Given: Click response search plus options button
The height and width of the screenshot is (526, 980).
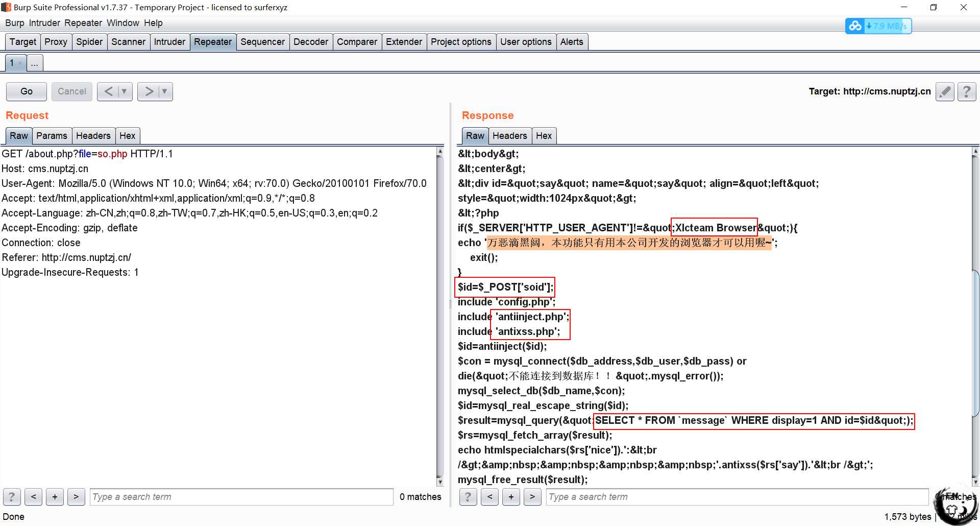Looking at the screenshot, I should pyautogui.click(x=511, y=496).
